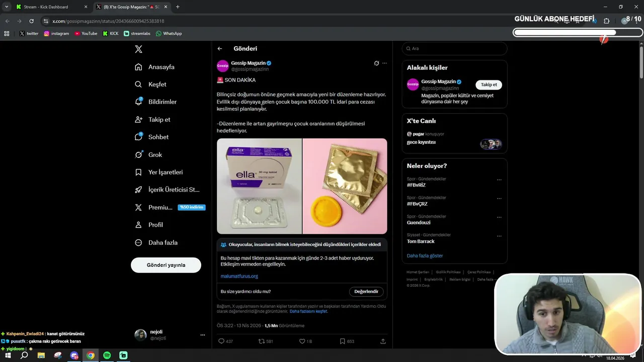Open more options for #FBvRİZ trend

coord(499,179)
